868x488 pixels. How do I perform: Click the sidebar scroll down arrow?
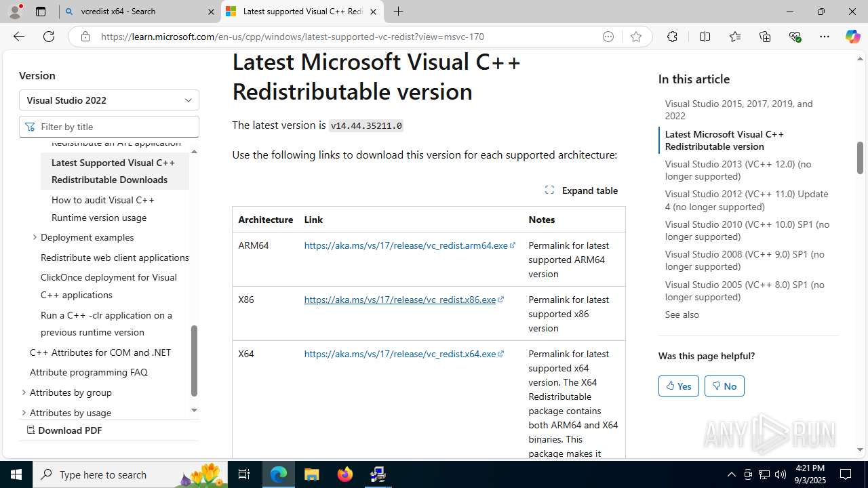tap(194, 410)
